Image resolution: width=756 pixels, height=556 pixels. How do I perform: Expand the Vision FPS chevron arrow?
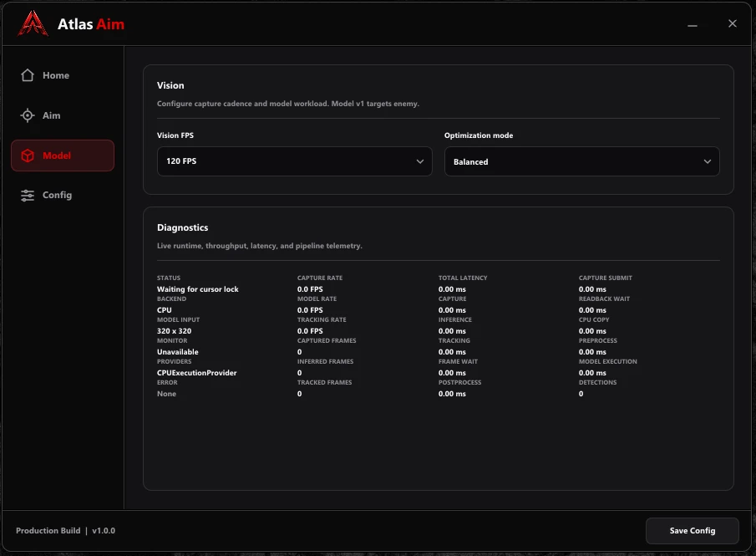coord(420,161)
